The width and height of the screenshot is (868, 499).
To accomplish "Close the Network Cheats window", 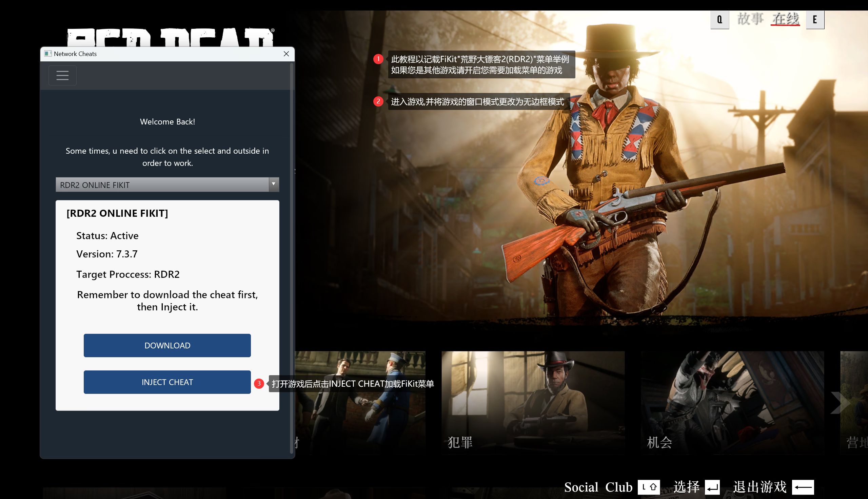I will [x=287, y=54].
